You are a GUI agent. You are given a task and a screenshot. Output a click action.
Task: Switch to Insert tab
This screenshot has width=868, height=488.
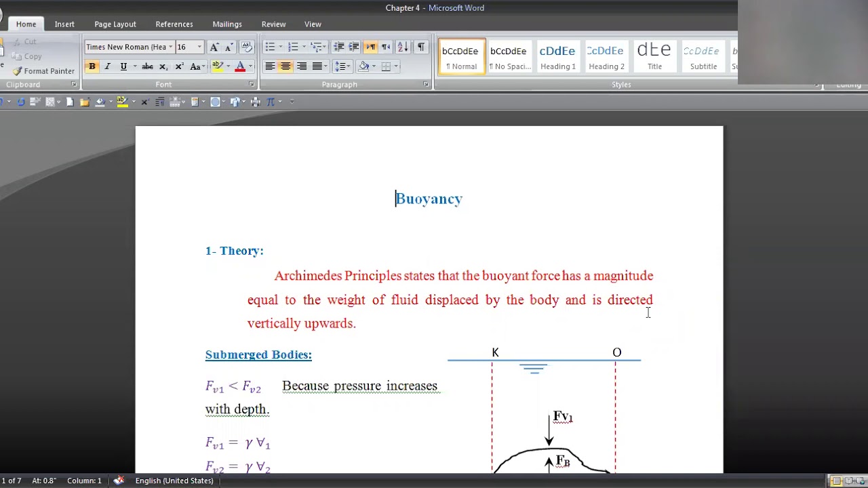click(x=64, y=24)
